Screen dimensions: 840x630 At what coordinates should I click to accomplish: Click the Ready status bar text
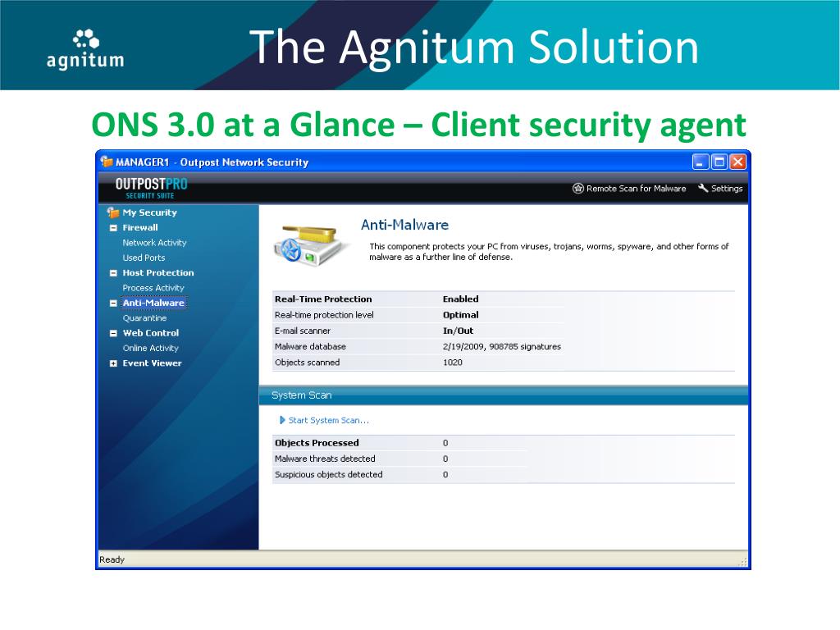112,559
